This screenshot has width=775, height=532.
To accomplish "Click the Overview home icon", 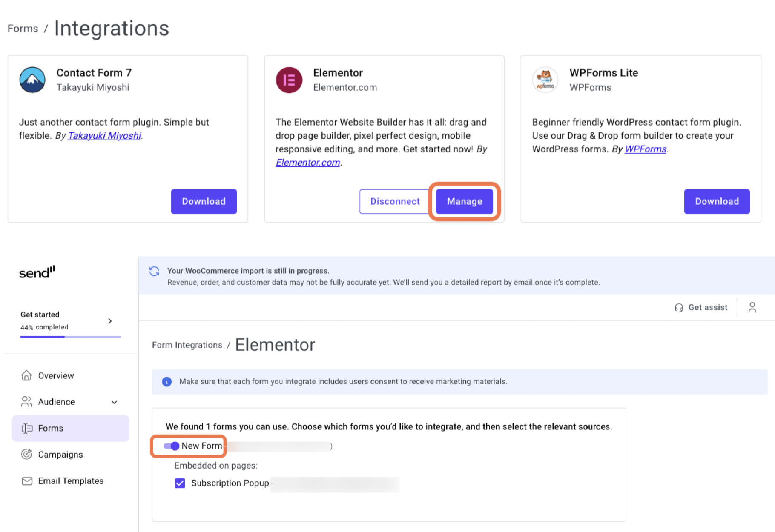I will pos(26,375).
